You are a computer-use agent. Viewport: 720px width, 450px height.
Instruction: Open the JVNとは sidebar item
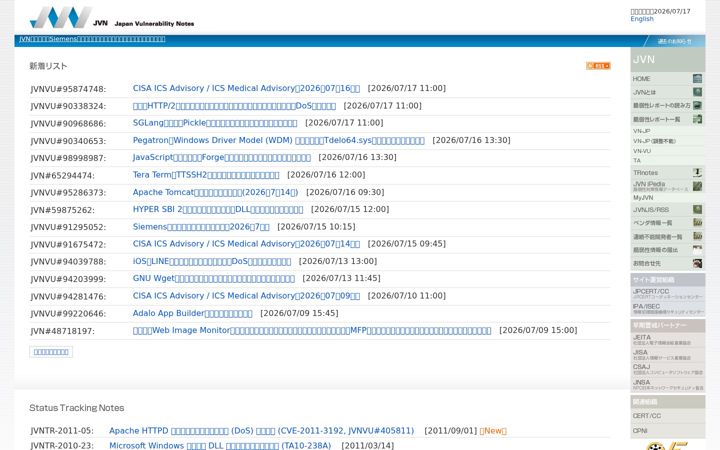(667, 92)
